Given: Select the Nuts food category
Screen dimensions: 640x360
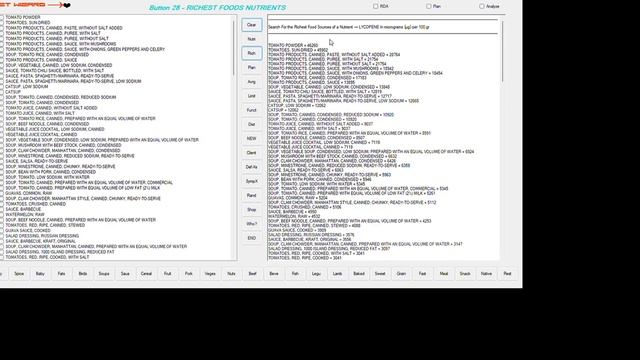Looking at the screenshot, I should (x=231, y=274).
